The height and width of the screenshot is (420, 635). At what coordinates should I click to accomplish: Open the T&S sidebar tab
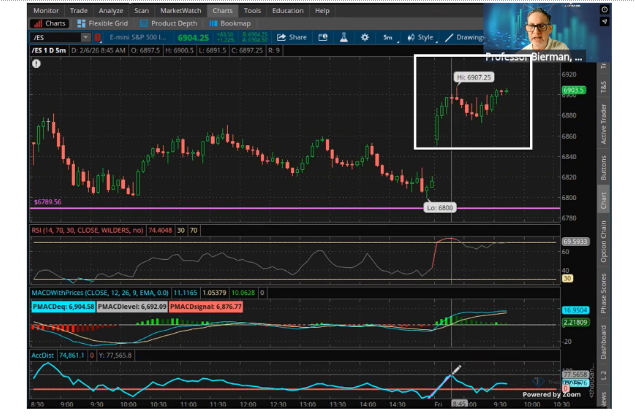(x=603, y=87)
